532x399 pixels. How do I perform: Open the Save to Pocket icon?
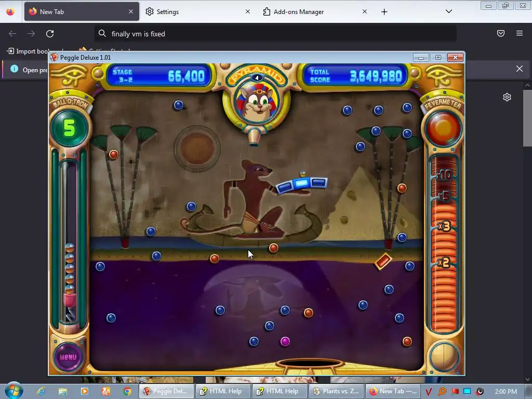[x=501, y=33]
